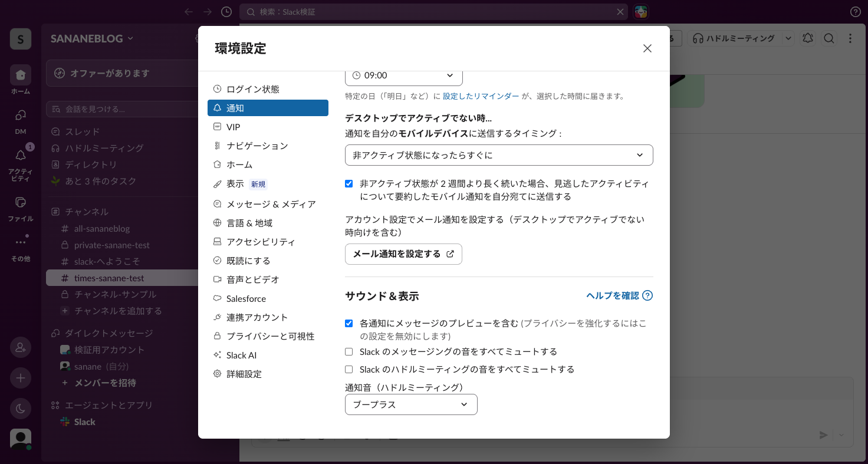Open the dropdown arrow beside ハドルミーティング
Image resolution: width=868 pixels, height=464 pixels.
pos(788,38)
